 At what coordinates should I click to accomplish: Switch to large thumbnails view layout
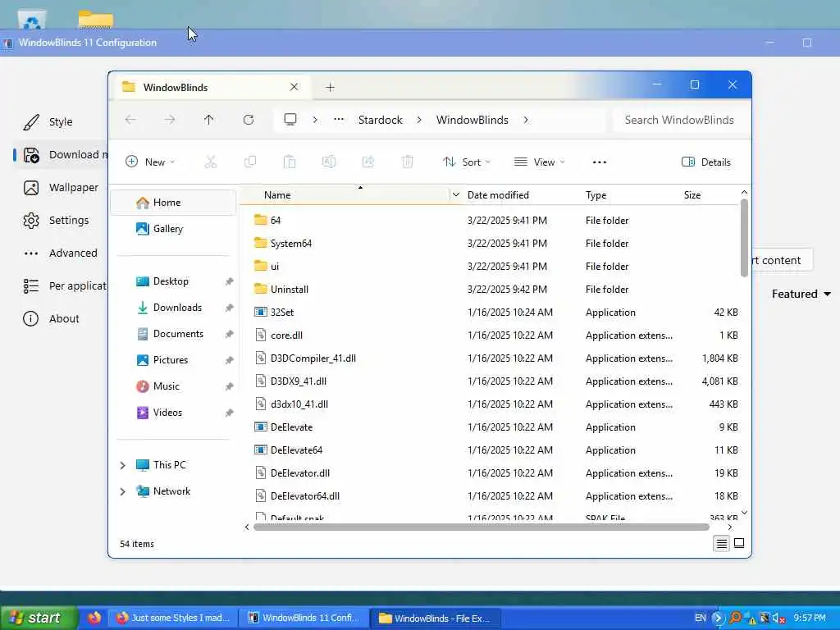click(739, 543)
